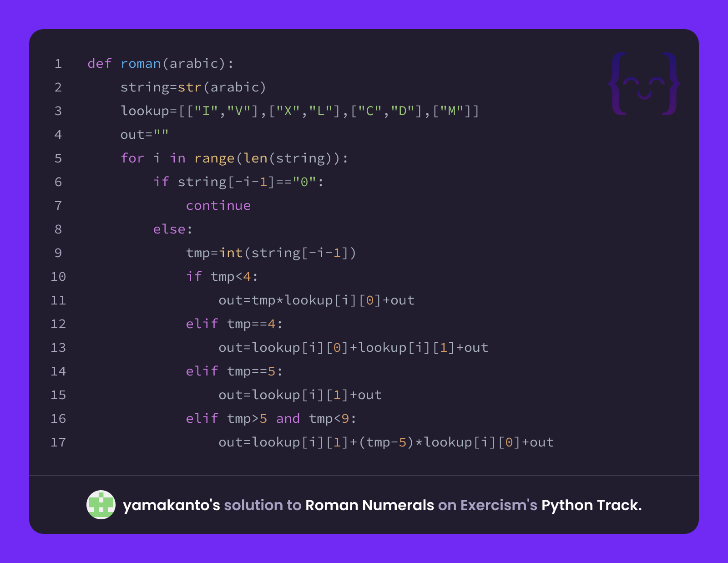Image resolution: width=728 pixels, height=563 pixels.
Task: Click the 'and' keyword on line 16
Action: (x=288, y=418)
